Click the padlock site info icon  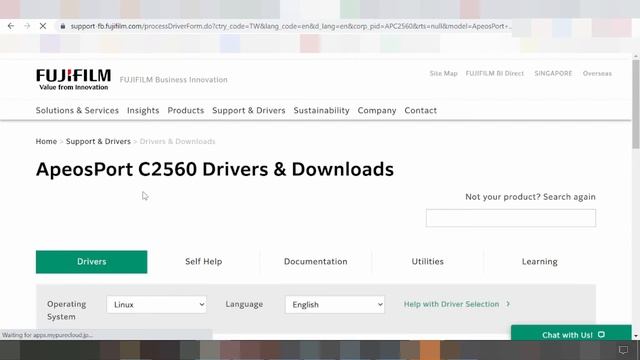point(62,26)
